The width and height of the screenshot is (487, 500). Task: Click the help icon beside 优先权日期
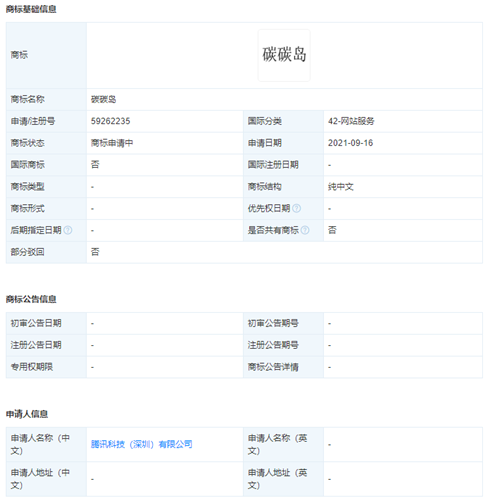pos(296,208)
